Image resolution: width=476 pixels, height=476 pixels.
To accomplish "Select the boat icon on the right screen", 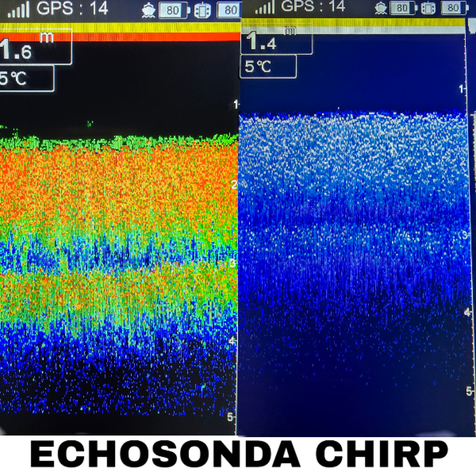I will pos(380,8).
